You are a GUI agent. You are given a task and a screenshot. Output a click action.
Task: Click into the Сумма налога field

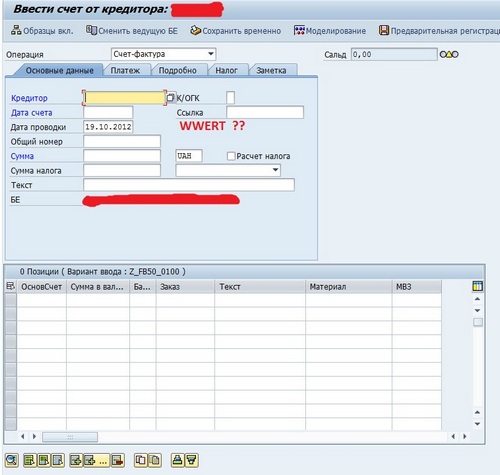click(122, 170)
